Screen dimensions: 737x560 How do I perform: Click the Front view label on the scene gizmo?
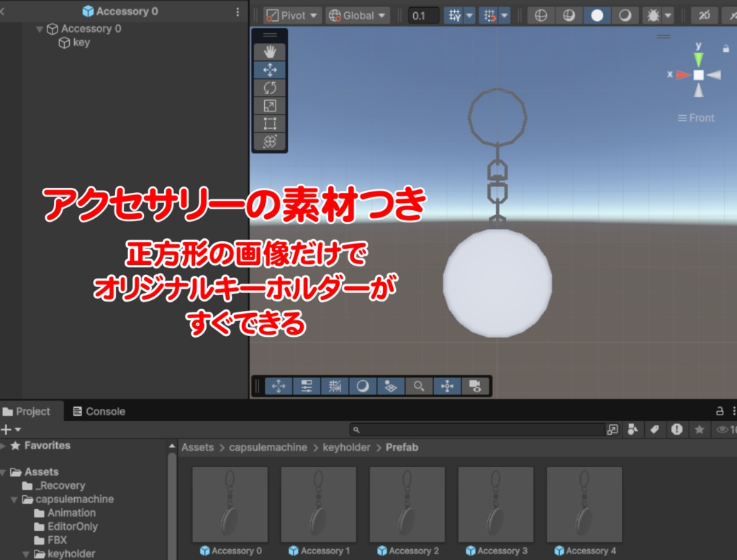pos(696,117)
